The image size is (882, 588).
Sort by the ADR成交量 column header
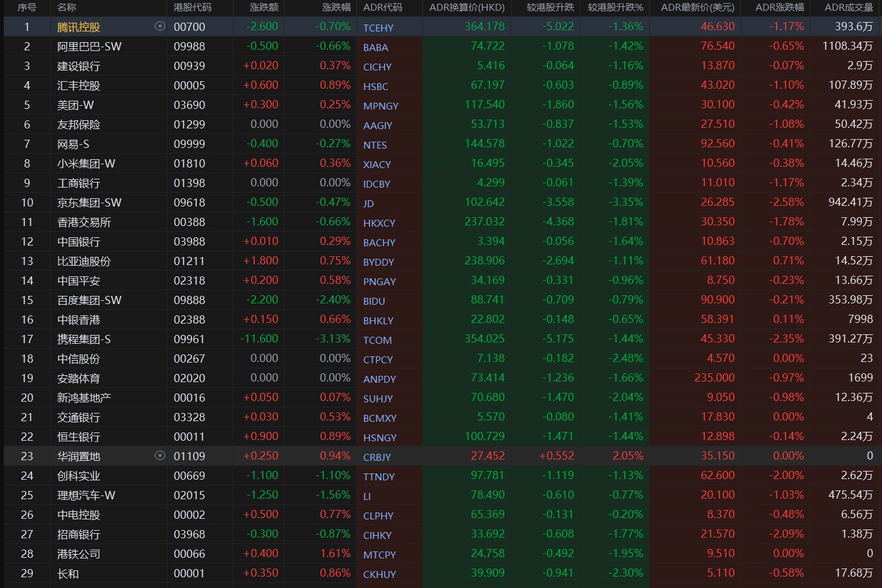point(849,8)
